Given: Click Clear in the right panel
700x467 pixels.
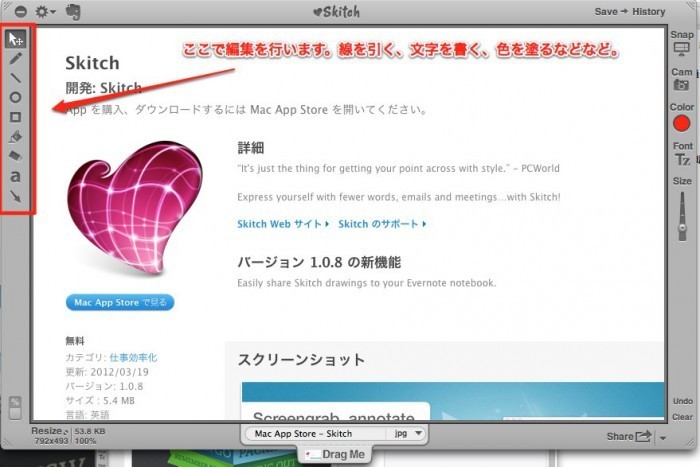Looking at the screenshot, I should [683, 417].
